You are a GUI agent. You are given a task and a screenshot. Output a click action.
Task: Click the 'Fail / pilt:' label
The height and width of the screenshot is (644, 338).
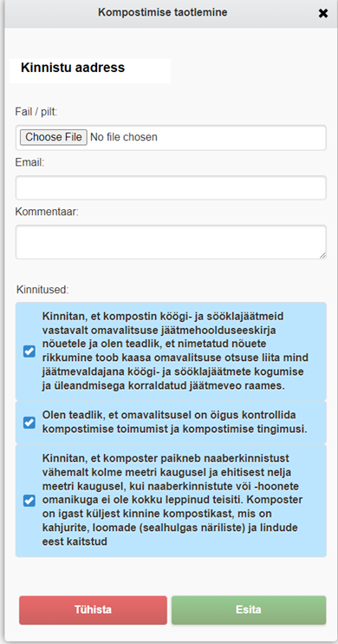click(36, 111)
